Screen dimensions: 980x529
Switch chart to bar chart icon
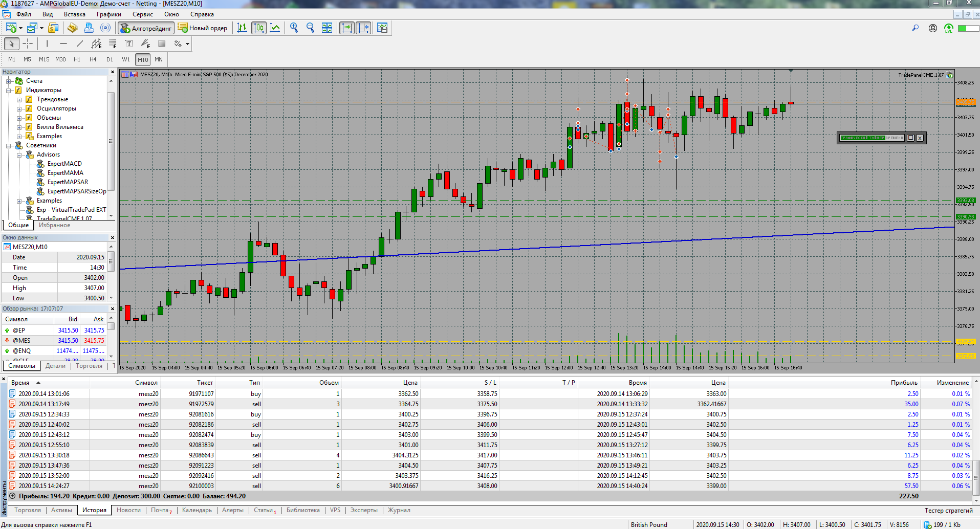click(242, 28)
